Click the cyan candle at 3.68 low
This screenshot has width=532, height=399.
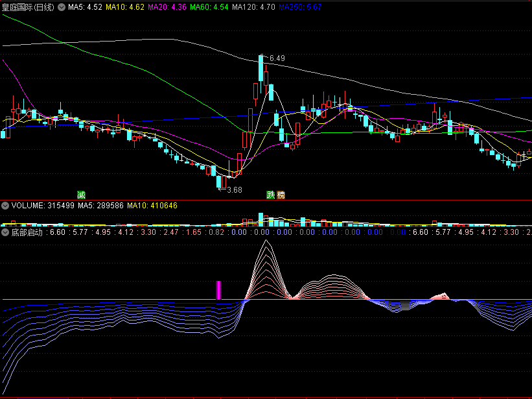click(x=219, y=182)
